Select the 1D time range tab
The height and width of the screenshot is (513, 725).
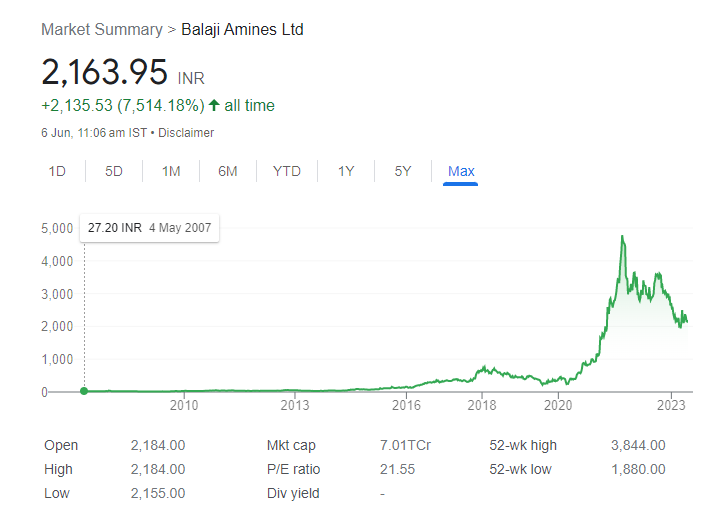(57, 171)
